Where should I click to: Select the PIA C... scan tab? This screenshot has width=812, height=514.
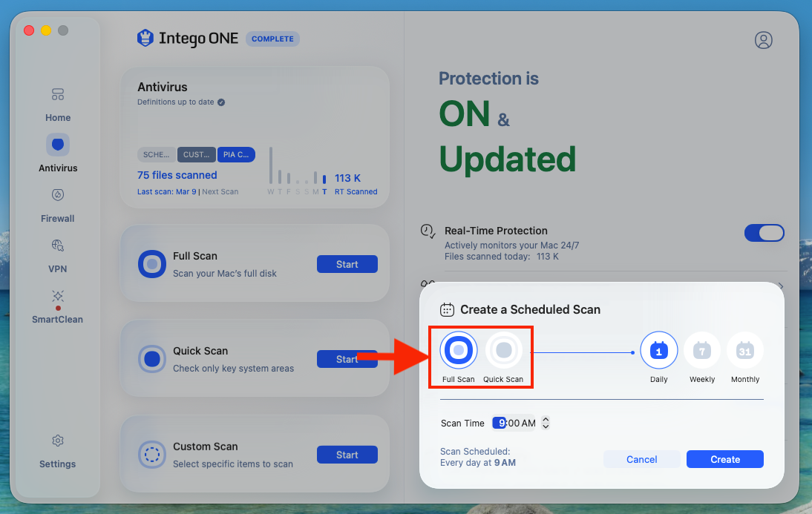[x=236, y=154]
